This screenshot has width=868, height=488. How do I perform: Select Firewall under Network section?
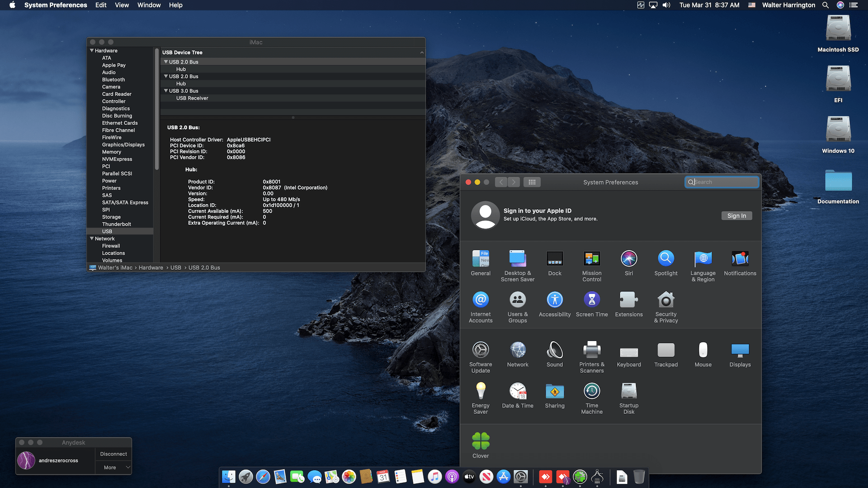[111, 246]
